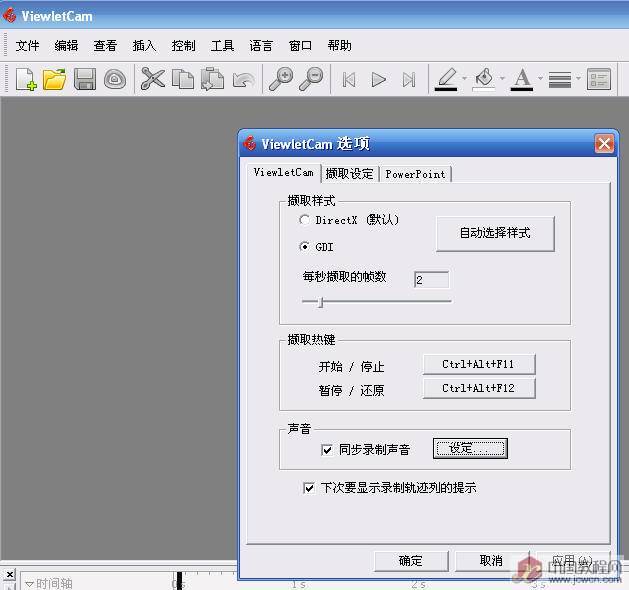Open the 控制 menu
629x590 pixels.
click(x=183, y=45)
